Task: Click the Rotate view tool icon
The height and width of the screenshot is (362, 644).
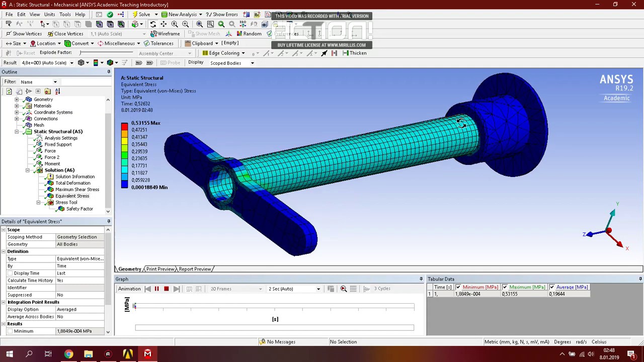Action: coord(153,24)
